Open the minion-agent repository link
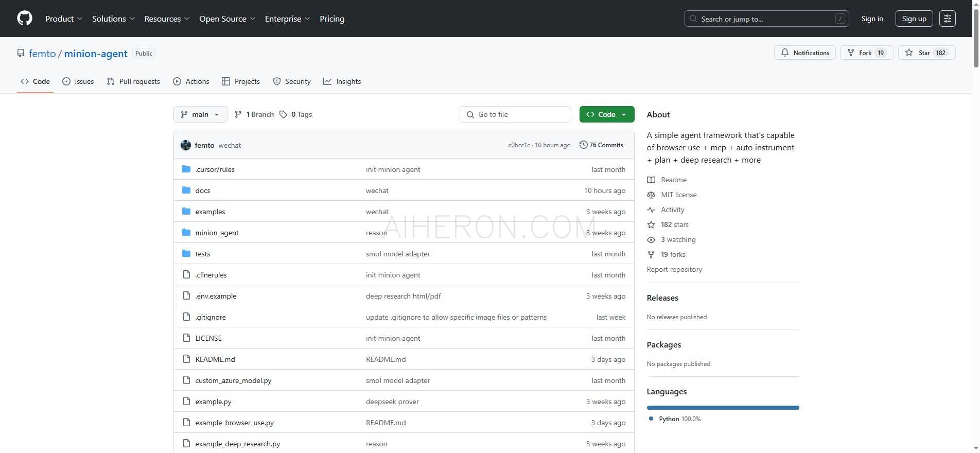The width and height of the screenshot is (980, 453). tap(96, 54)
